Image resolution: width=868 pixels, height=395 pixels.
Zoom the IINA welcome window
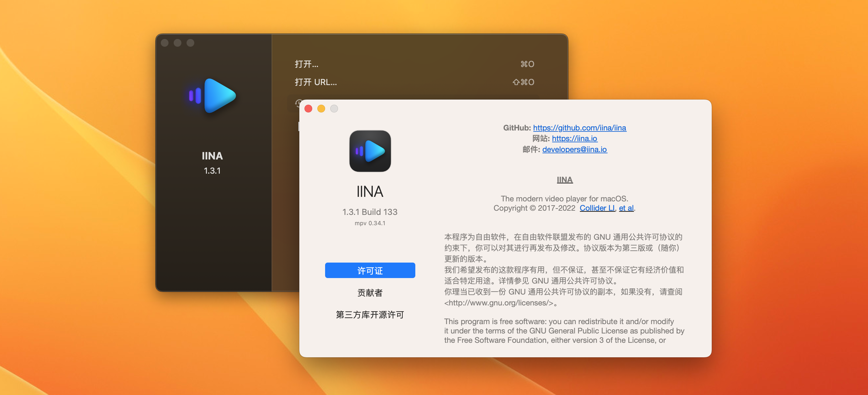pyautogui.click(x=190, y=43)
